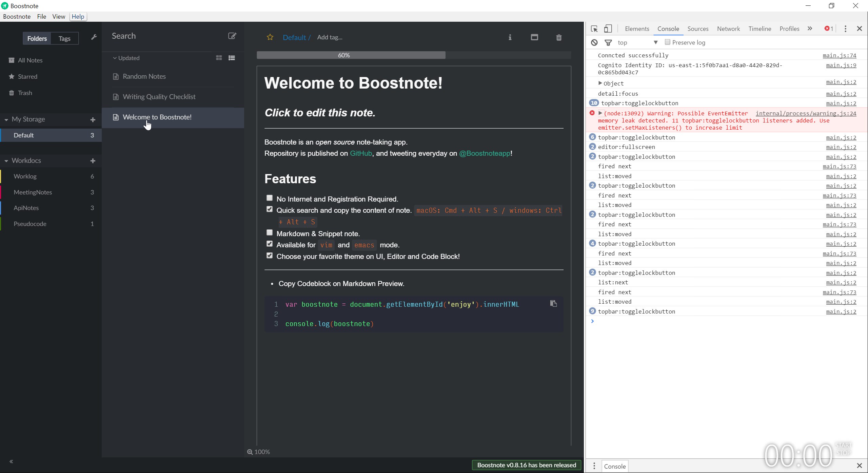Focus the console prompt input
This screenshot has width=868, height=473.
tap(729, 321)
